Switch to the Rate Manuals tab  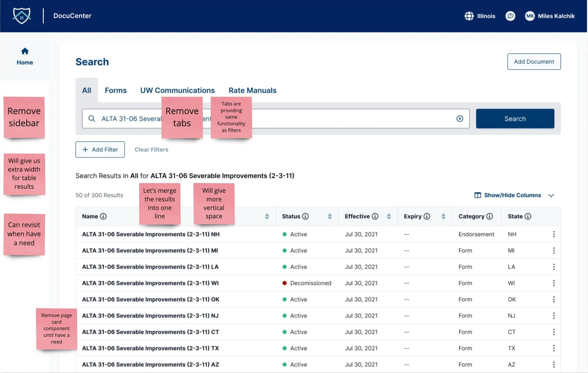pyautogui.click(x=252, y=90)
